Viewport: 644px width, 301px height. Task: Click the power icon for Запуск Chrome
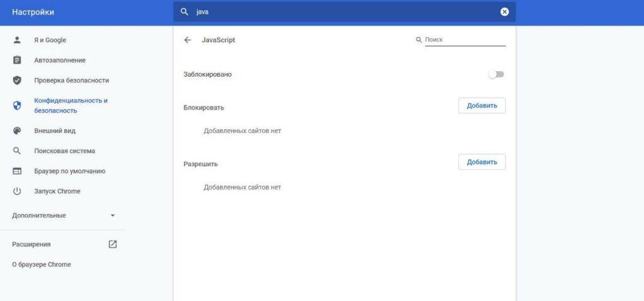pos(17,191)
